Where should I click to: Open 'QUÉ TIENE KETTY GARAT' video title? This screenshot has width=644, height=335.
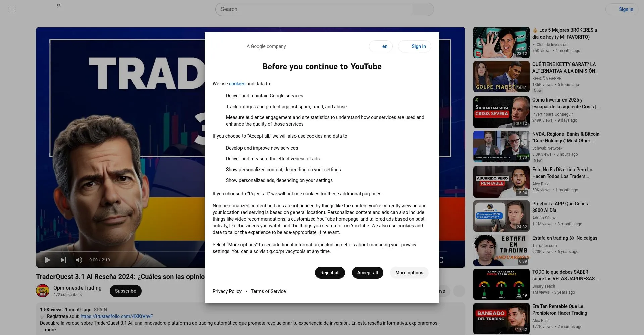point(565,68)
